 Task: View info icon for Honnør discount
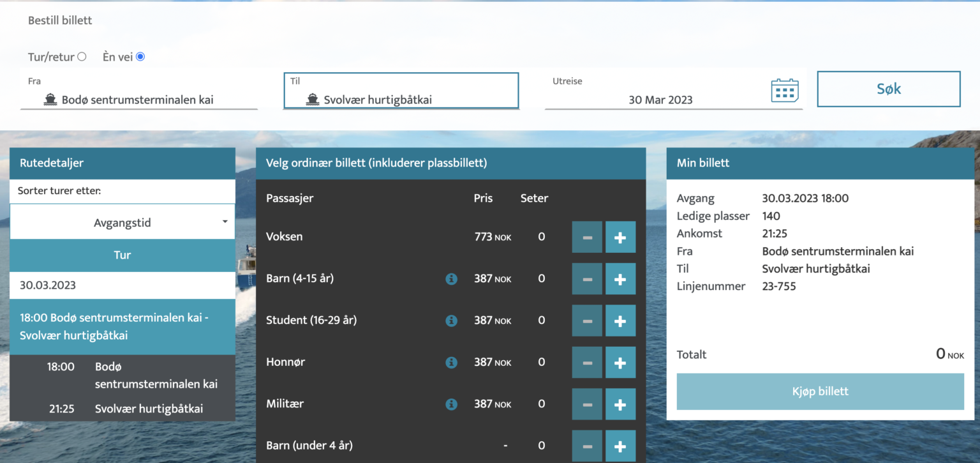(452, 362)
